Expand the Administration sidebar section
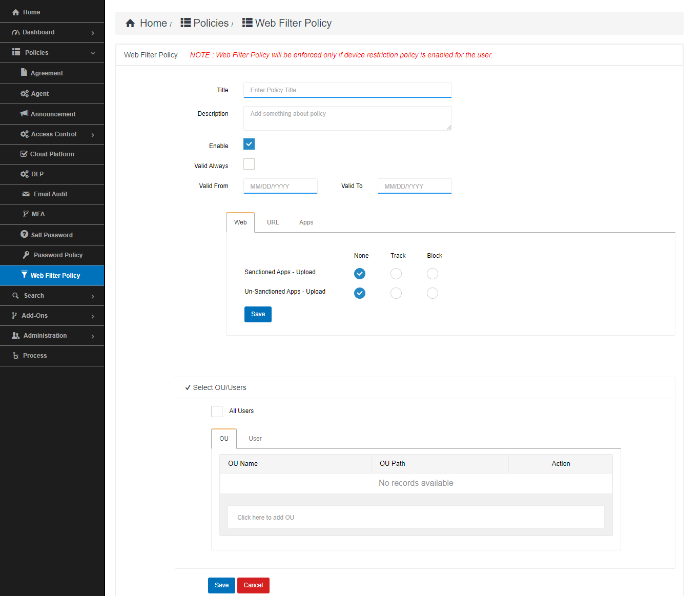The image size is (700, 596). 46,336
